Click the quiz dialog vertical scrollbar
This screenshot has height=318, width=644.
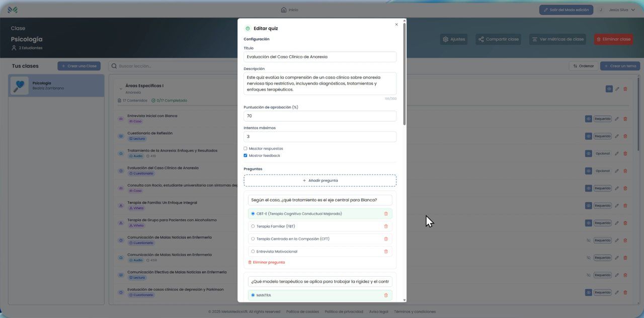point(404,74)
